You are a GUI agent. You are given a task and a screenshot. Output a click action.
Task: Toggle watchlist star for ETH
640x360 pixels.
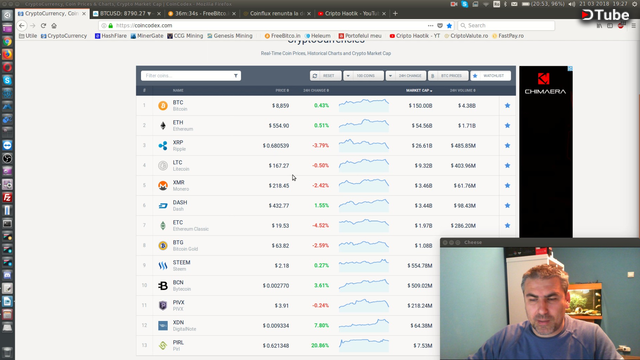[507, 126]
